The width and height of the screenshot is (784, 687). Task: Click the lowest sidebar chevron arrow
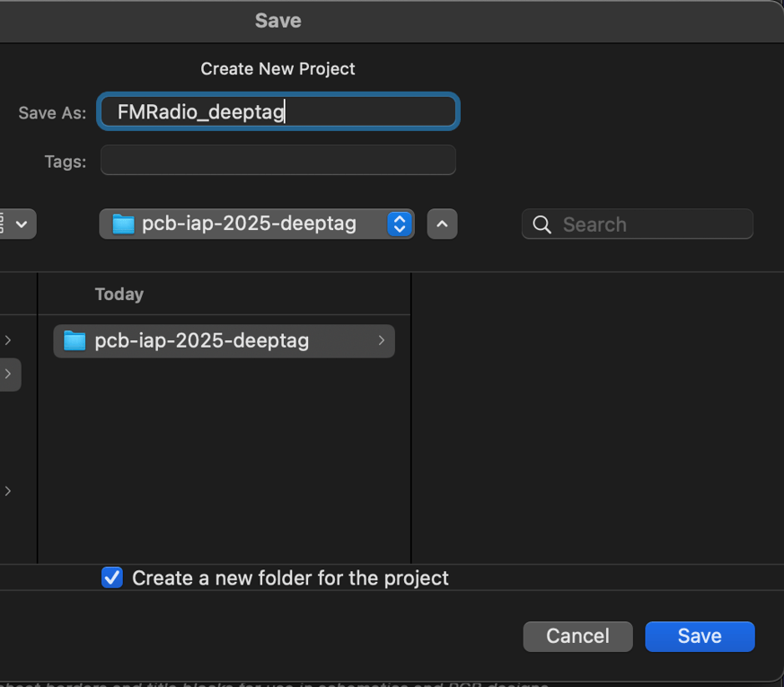(8, 491)
